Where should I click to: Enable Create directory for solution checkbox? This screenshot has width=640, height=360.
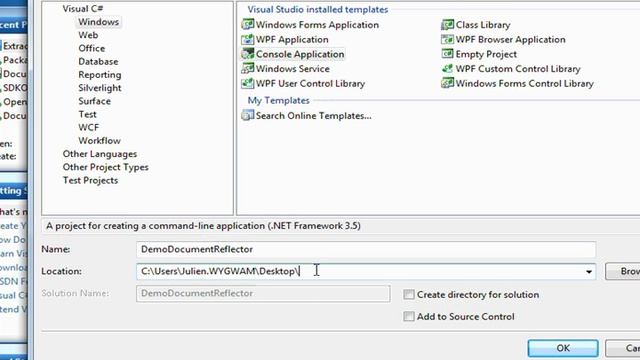[x=409, y=295]
